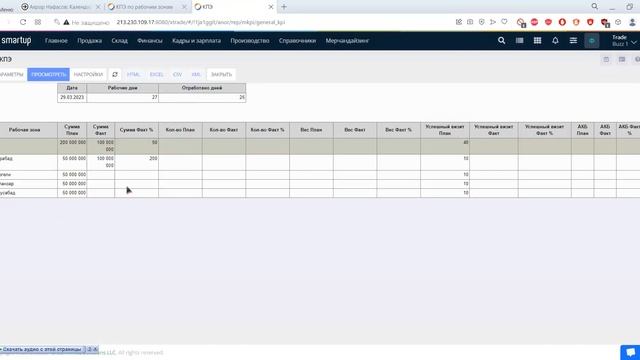Click the ЗАКРЫТЬ button
Image resolution: width=640 pixels, height=360 pixels.
pos(221,74)
